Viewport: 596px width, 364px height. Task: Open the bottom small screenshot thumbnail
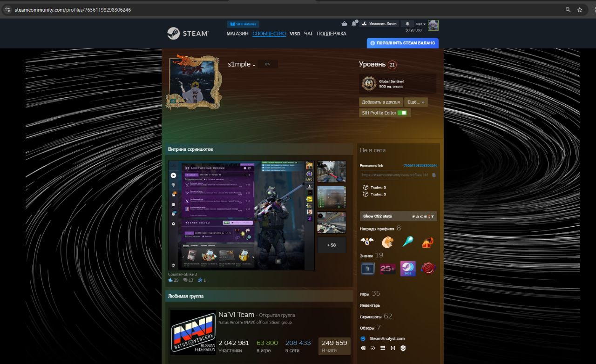pyautogui.click(x=332, y=222)
